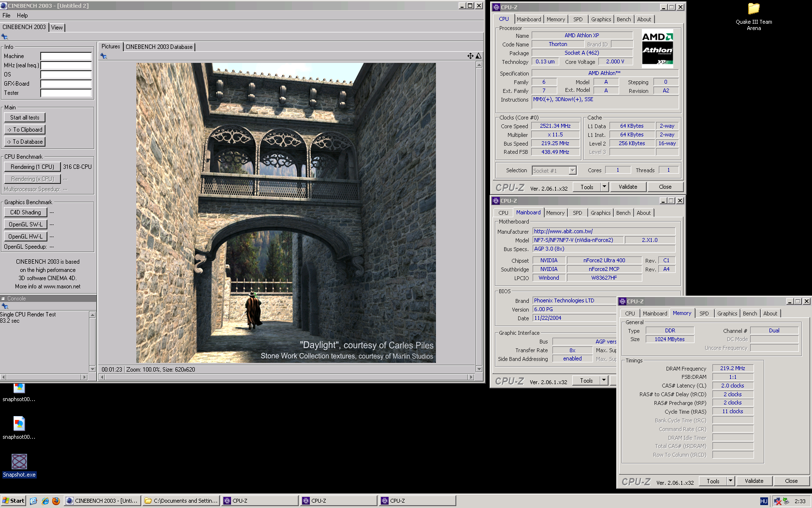Image resolution: width=812 pixels, height=508 pixels.
Task: Open Tools dropdown arrow in CPU window
Action: pyautogui.click(x=604, y=187)
